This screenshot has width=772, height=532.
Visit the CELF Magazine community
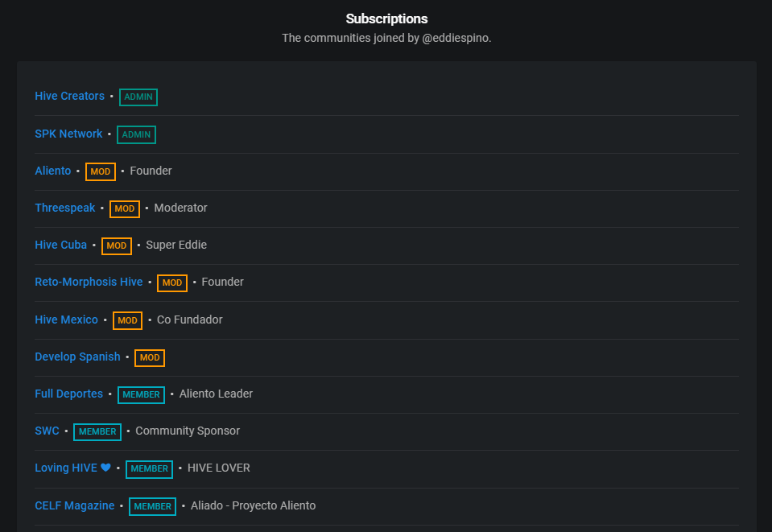click(x=74, y=505)
